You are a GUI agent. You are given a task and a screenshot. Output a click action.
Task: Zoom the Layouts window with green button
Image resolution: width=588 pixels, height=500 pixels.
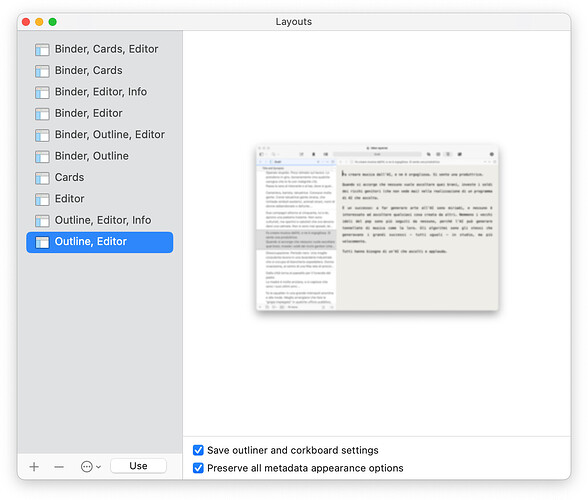coord(52,22)
